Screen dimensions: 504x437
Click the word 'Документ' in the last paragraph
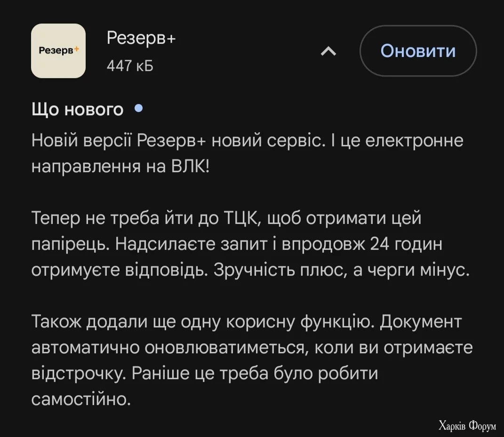(421, 322)
